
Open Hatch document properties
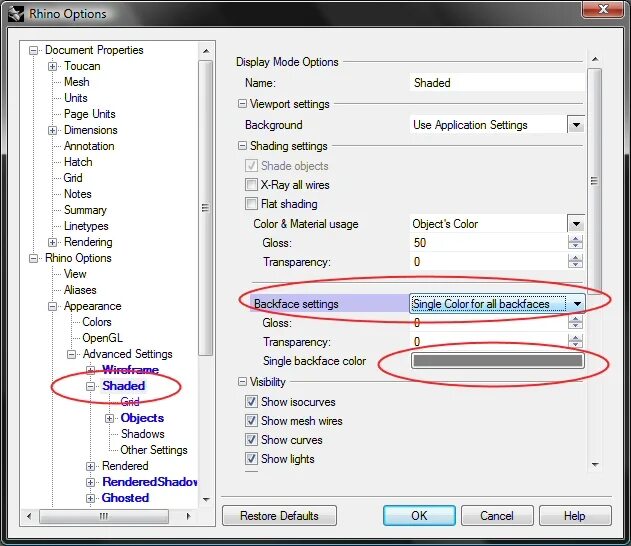pyautogui.click(x=78, y=162)
